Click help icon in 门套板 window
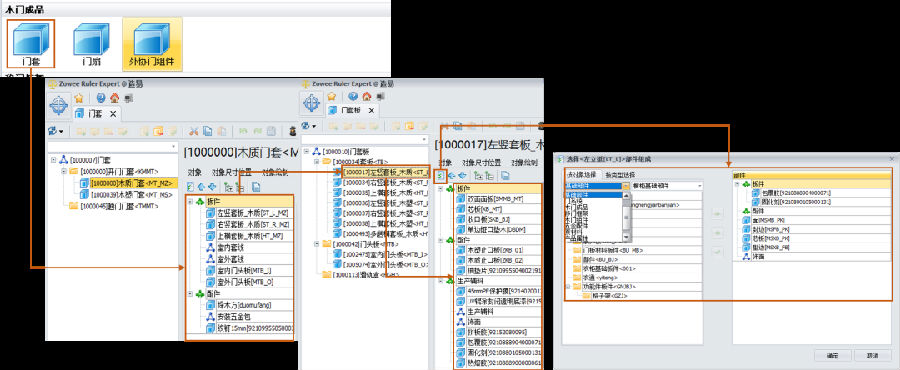The image size is (900, 370). point(353,96)
